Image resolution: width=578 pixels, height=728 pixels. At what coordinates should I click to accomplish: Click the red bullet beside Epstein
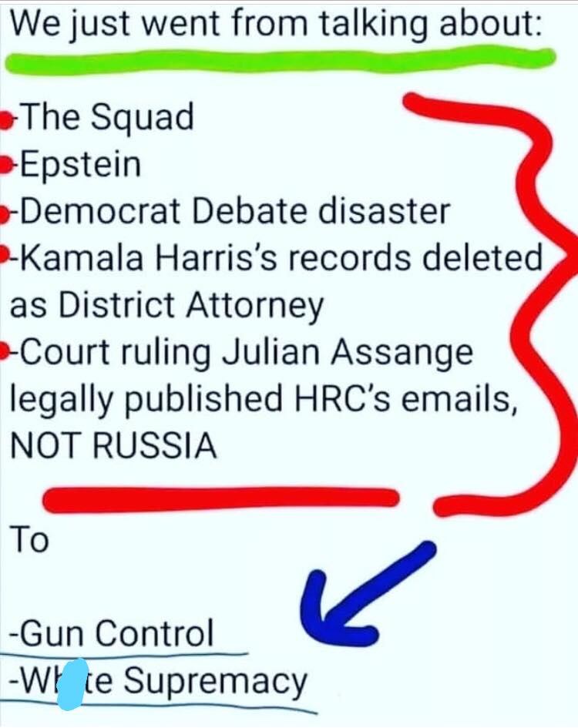coord(5,166)
